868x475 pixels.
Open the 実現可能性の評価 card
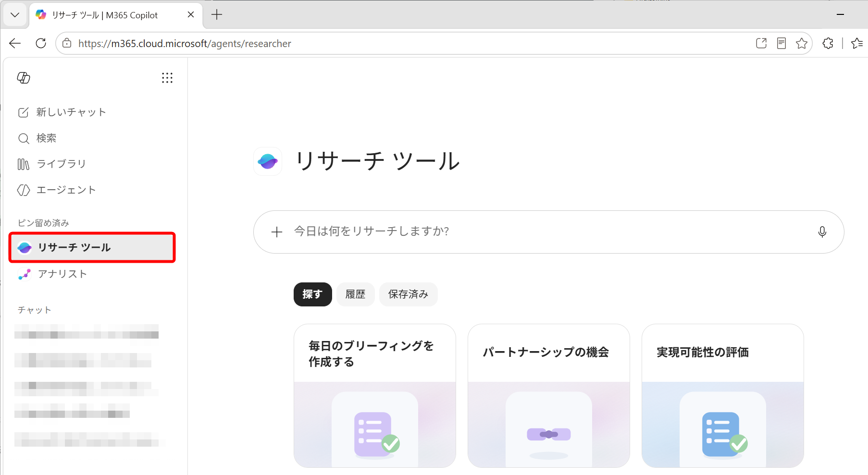pos(723,396)
